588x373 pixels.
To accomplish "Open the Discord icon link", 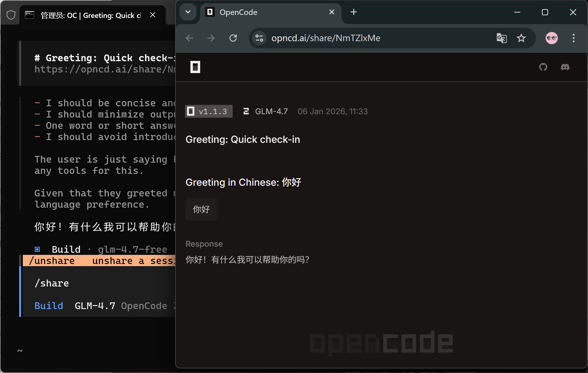I will [x=565, y=67].
